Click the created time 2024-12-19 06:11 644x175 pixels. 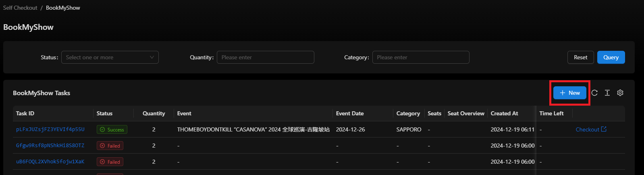[513, 129]
